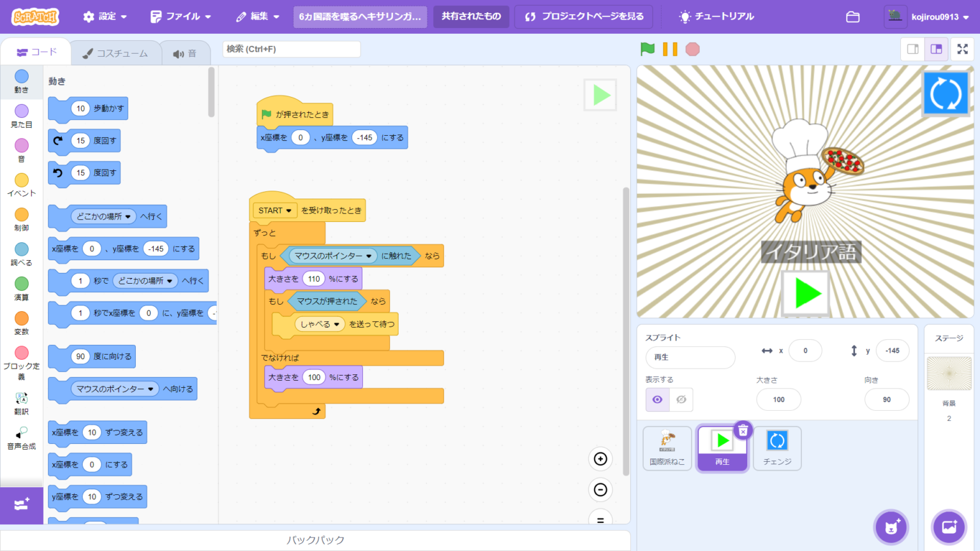Switch to the 音 sounds tab
Viewport: 980px width, 551px height.
point(184,54)
